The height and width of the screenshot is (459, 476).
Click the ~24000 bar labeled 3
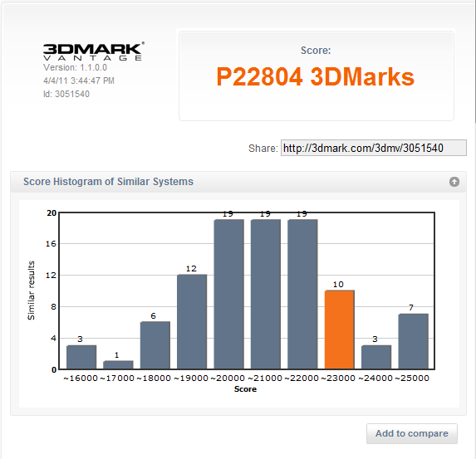pyautogui.click(x=376, y=358)
